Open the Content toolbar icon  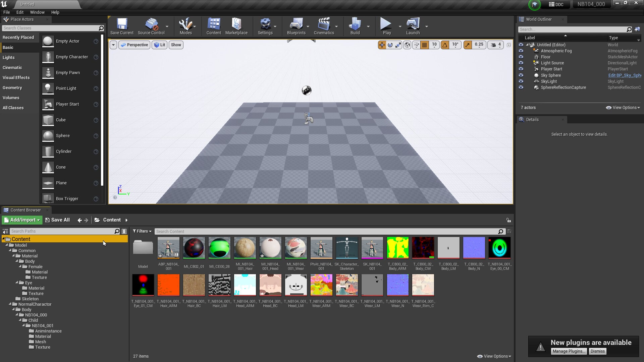point(214,26)
